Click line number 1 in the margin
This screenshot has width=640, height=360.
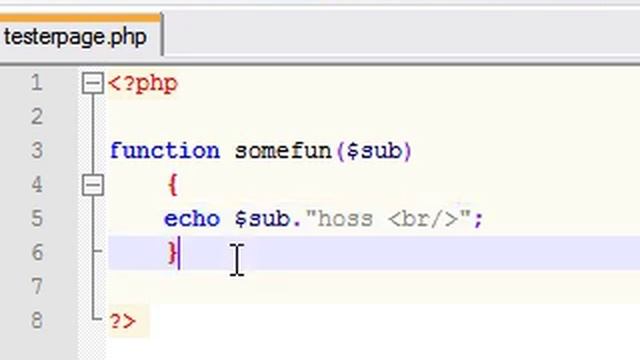point(37,83)
